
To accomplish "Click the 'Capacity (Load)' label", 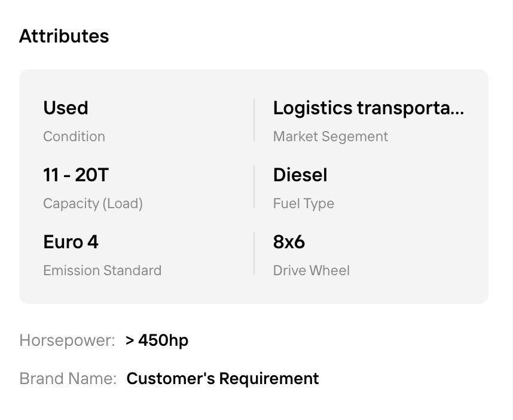I will coord(93,203).
